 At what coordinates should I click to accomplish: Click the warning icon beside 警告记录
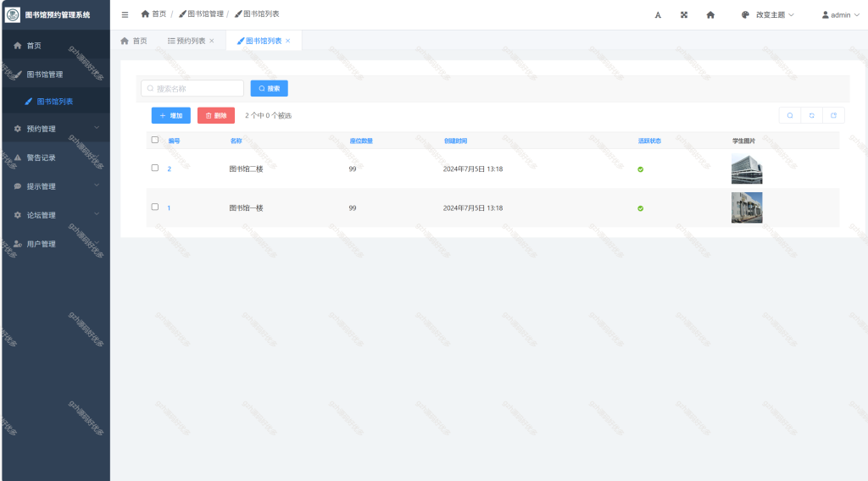[x=18, y=157]
